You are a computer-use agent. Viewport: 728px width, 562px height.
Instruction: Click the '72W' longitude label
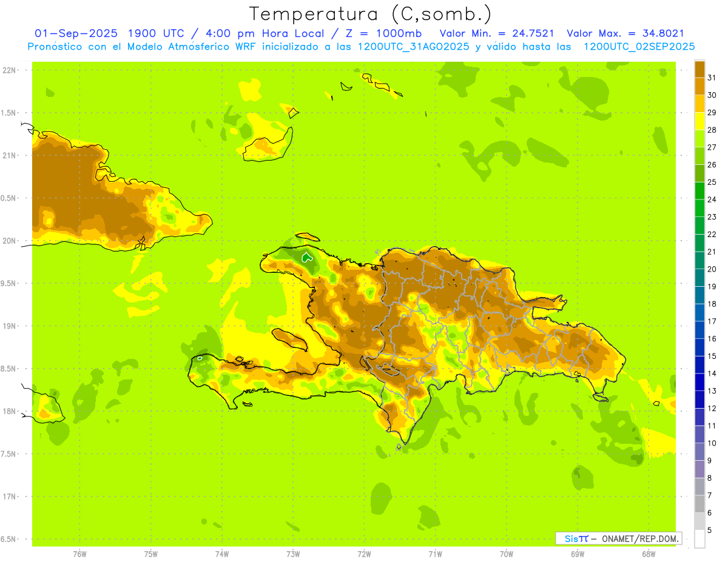tap(364, 554)
